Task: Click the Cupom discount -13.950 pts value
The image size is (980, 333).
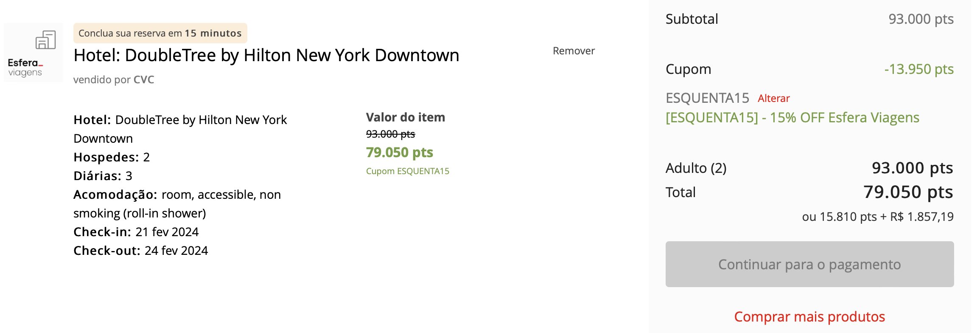Action: [919, 69]
